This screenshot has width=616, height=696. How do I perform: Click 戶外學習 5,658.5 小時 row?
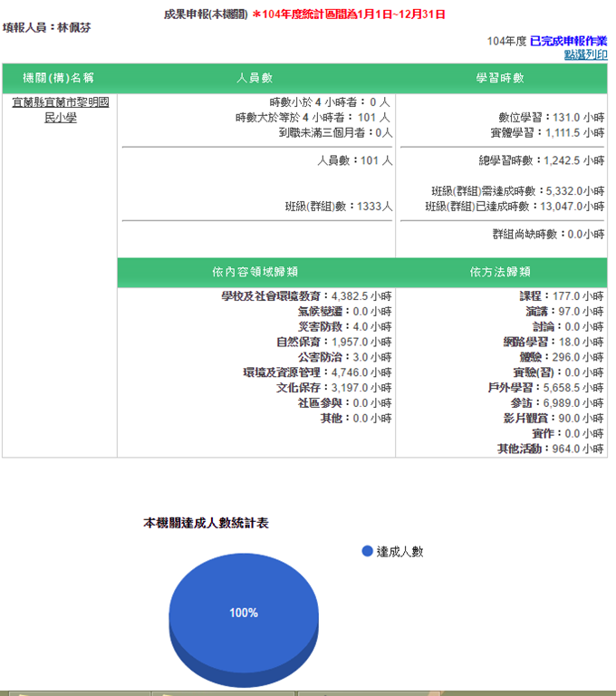coord(545,388)
